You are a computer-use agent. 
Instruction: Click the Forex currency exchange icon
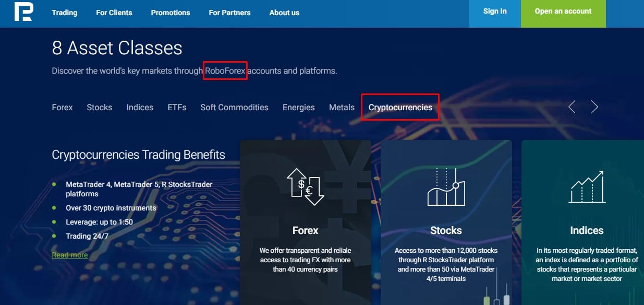coord(305,187)
